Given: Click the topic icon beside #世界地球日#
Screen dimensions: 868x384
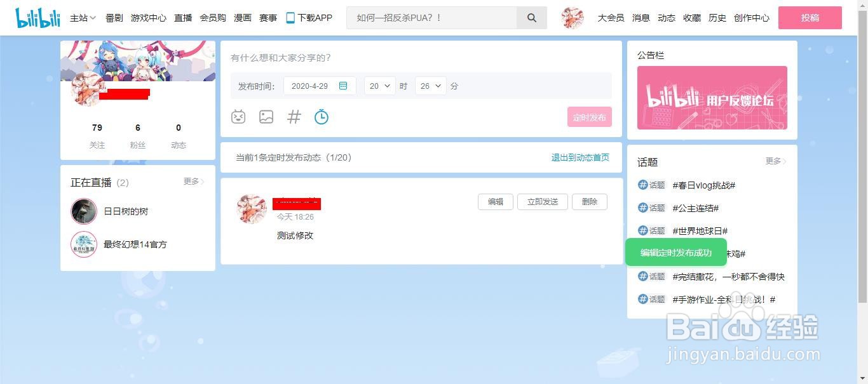Looking at the screenshot, I should click(644, 230).
